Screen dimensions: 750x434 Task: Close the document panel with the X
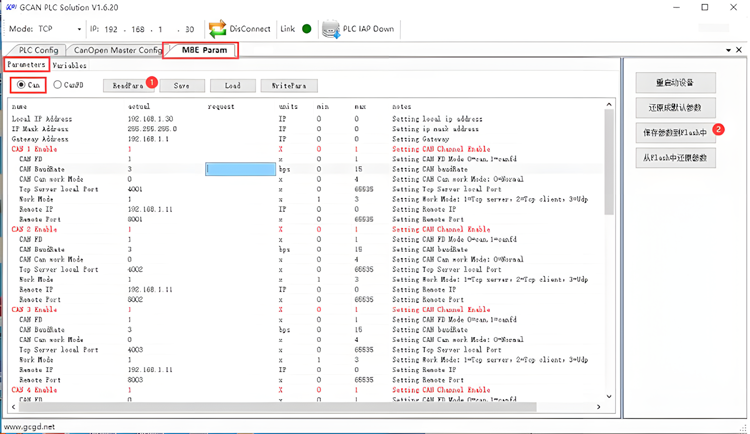click(x=739, y=49)
